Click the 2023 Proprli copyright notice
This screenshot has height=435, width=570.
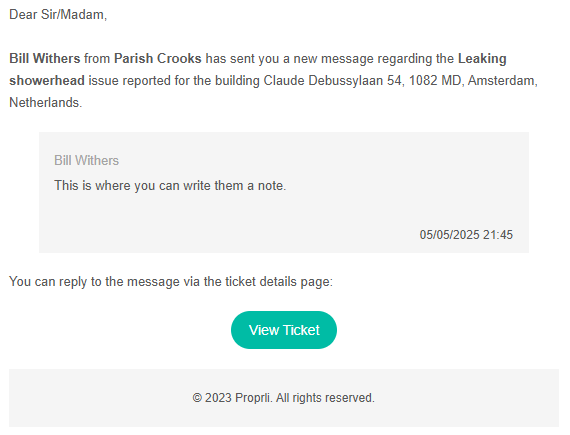(284, 398)
